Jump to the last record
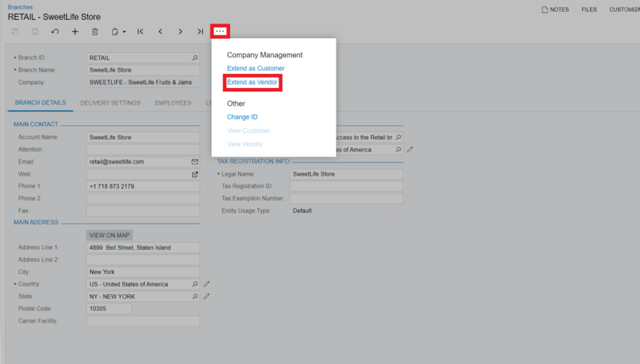The image size is (640, 364). click(x=200, y=31)
